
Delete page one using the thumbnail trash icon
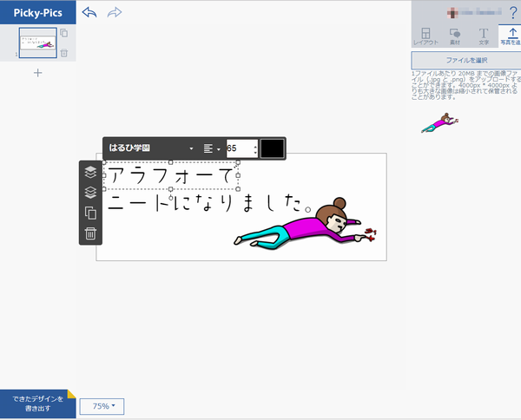pyautogui.click(x=64, y=53)
